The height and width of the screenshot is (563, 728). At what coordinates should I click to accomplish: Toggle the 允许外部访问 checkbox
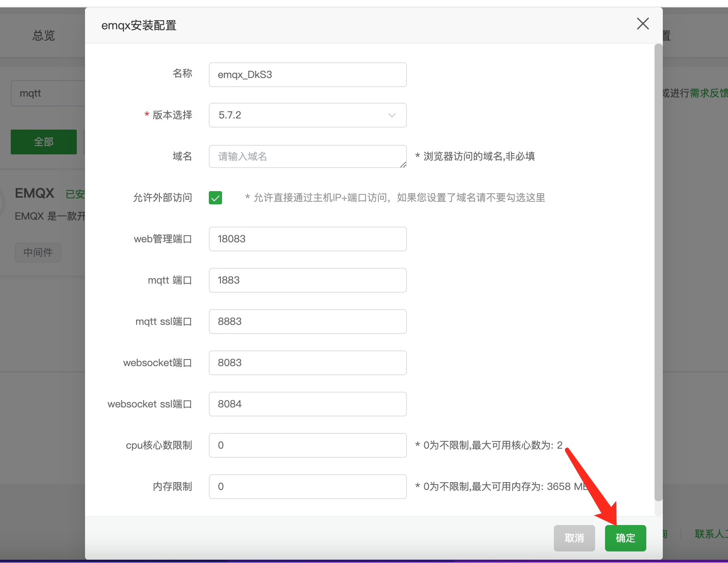(215, 198)
